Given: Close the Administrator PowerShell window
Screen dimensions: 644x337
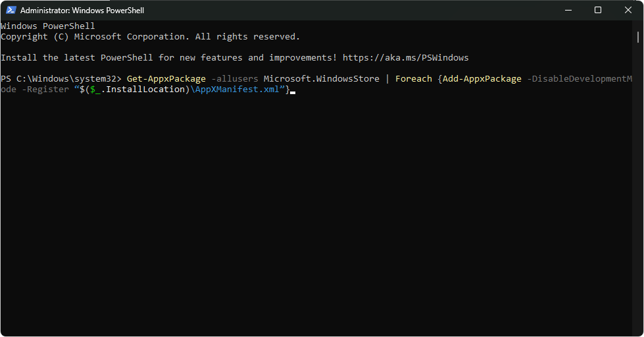Looking at the screenshot, I should (628, 11).
